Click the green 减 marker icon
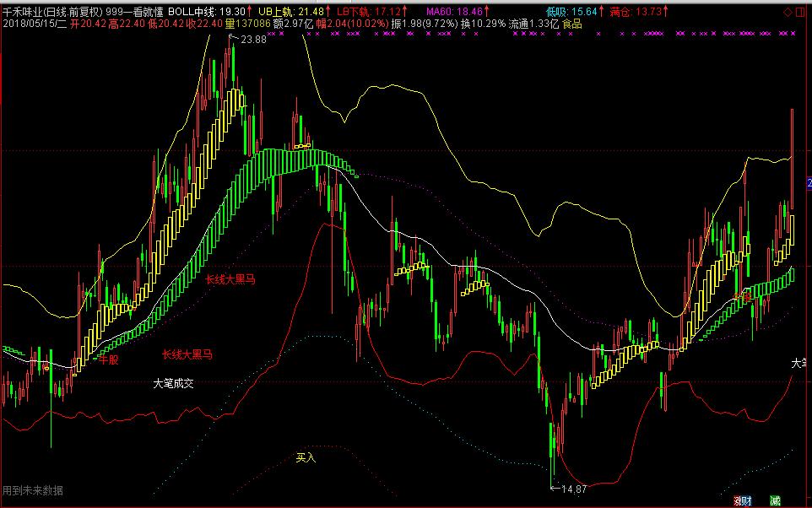This screenshot has height=508, width=812. pyautogui.click(x=775, y=500)
